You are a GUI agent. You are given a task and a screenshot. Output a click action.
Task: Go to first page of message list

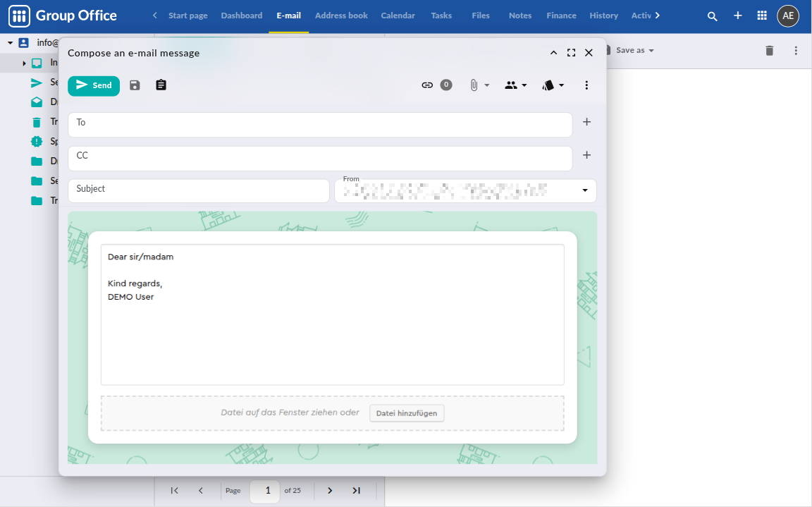[x=175, y=490]
